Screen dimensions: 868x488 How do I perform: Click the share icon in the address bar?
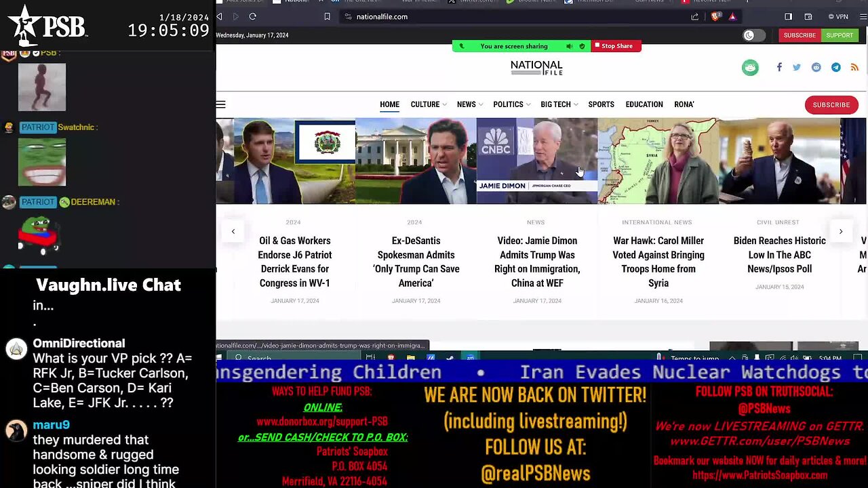pyautogui.click(x=695, y=16)
